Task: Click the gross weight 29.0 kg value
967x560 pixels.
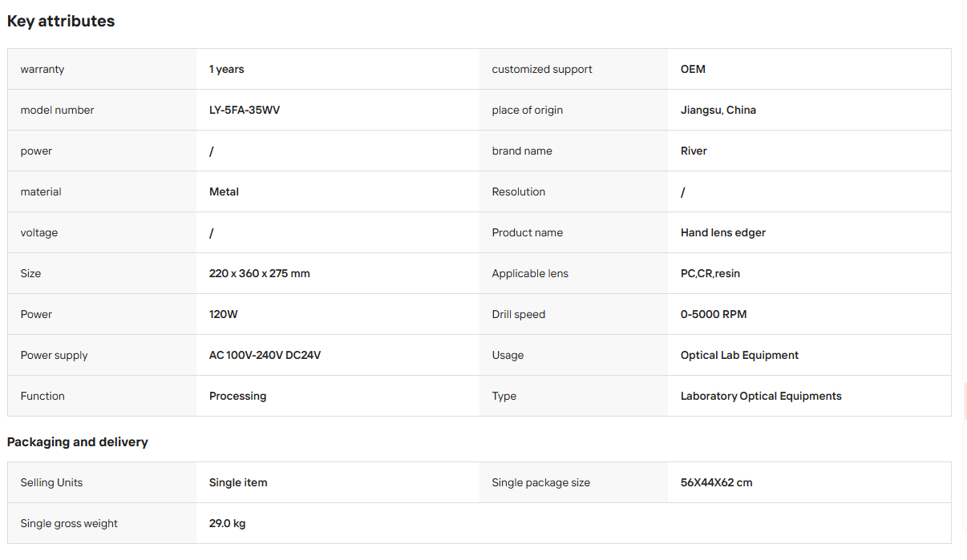Action: tap(227, 523)
